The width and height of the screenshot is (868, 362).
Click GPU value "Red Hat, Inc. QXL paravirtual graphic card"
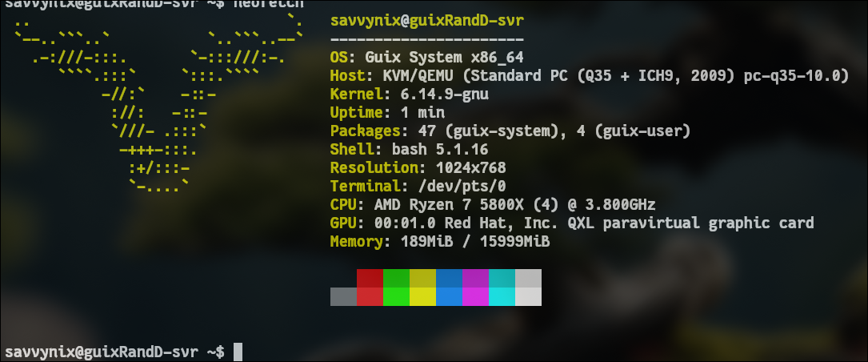pyautogui.click(x=630, y=223)
